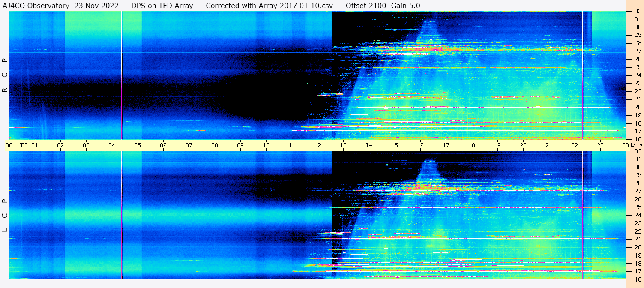The width and height of the screenshot is (644, 288).
Task: Click the 20 MHz label in RCP panel
Action: [x=637, y=107]
